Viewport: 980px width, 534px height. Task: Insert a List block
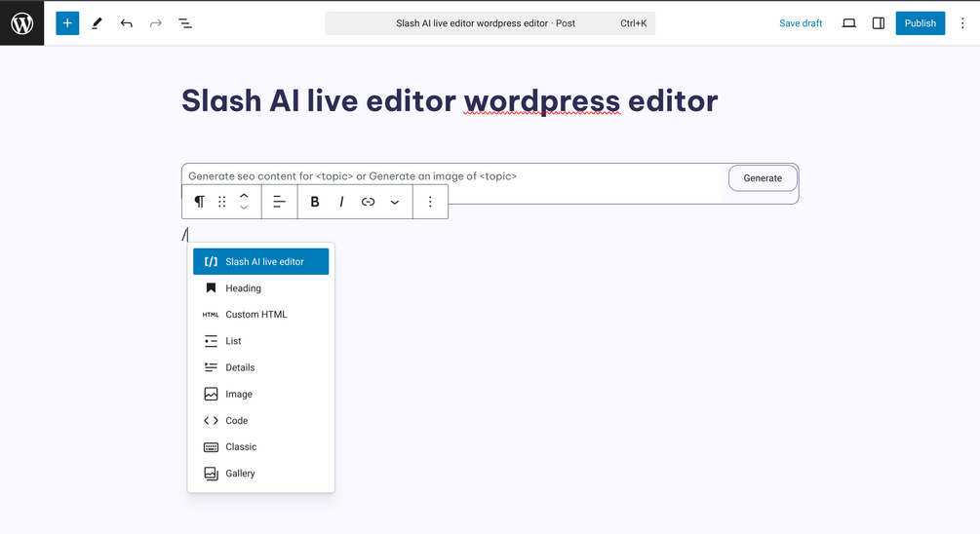(x=260, y=341)
